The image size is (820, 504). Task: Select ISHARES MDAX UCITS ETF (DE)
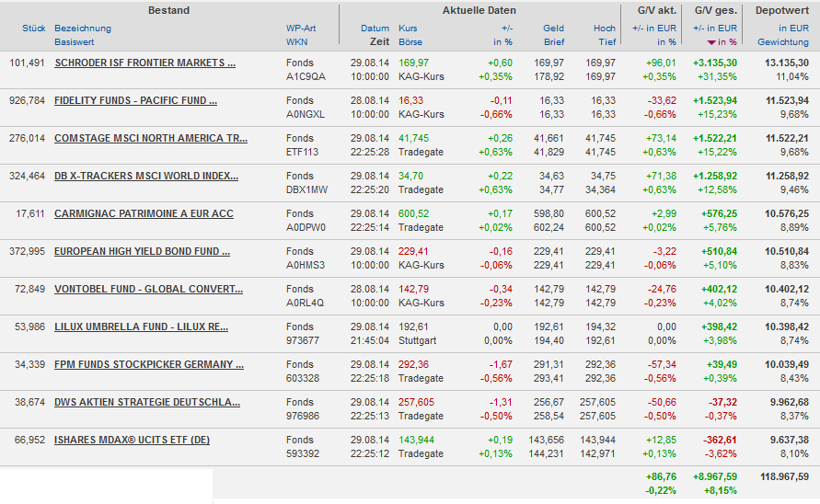pyautogui.click(x=132, y=440)
